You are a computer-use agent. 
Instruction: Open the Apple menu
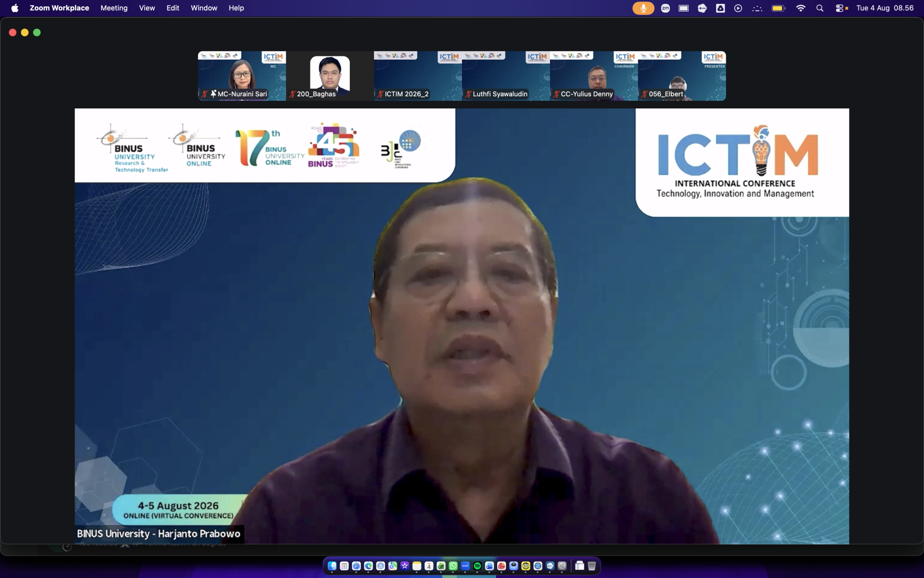click(15, 8)
